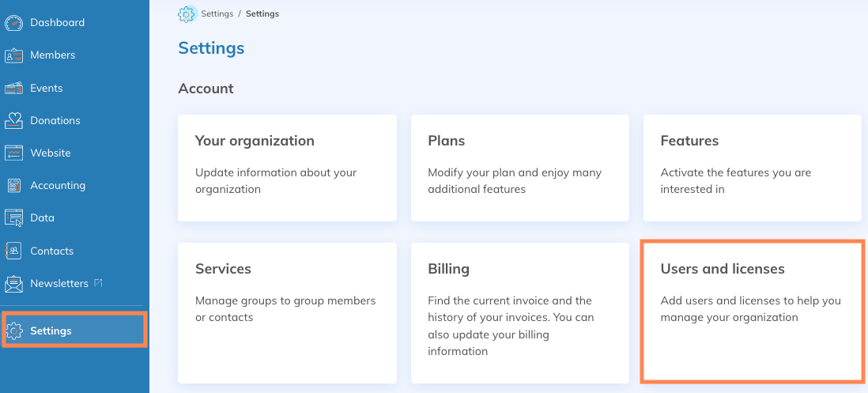Click the Donations heart-in-hand icon

[x=14, y=120]
